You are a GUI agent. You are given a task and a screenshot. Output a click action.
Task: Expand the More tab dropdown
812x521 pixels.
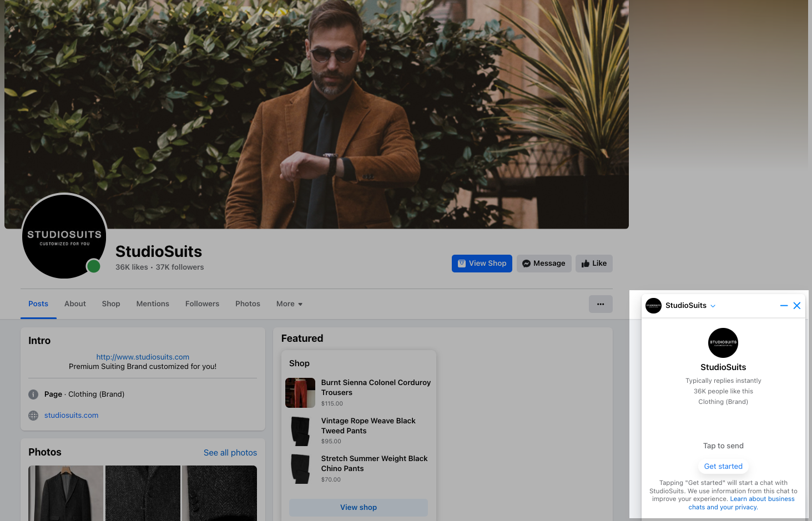(289, 304)
